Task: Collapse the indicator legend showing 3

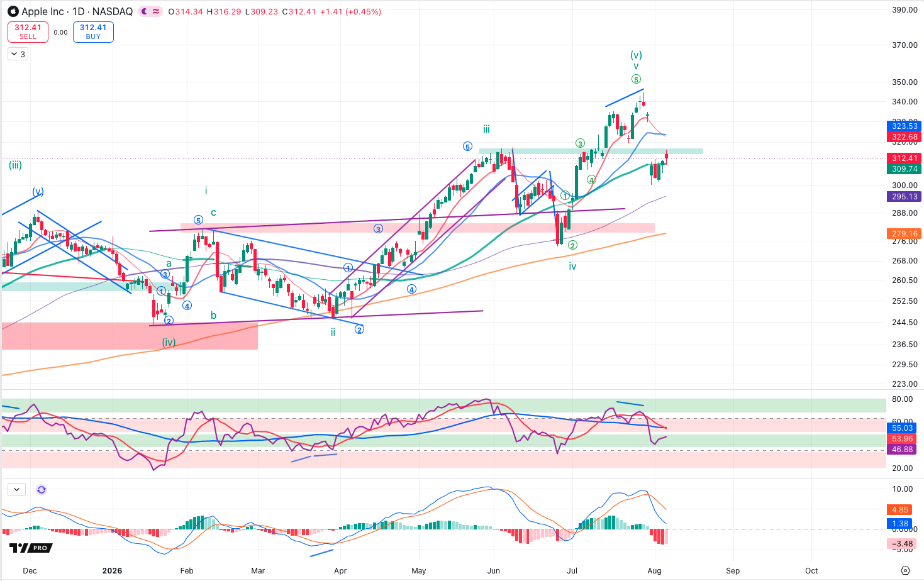Action: point(18,54)
